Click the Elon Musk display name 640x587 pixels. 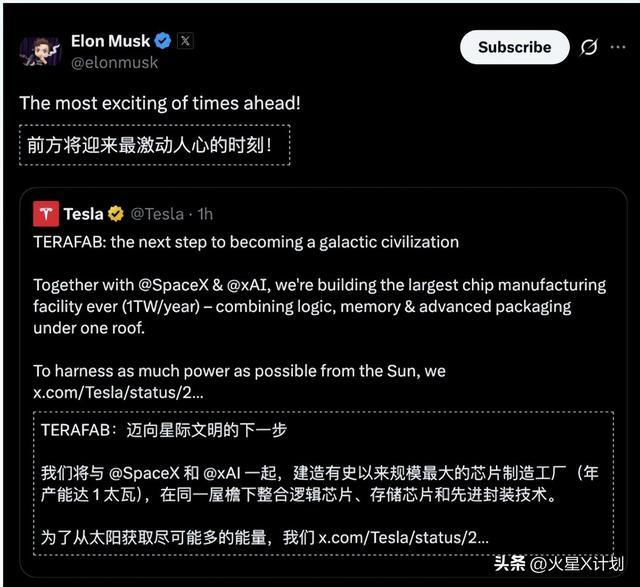[110, 41]
